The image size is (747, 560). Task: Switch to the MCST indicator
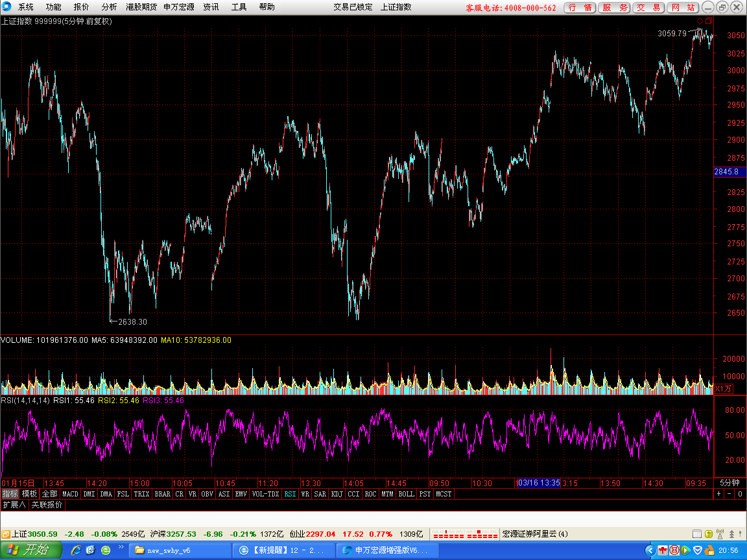coord(444,494)
